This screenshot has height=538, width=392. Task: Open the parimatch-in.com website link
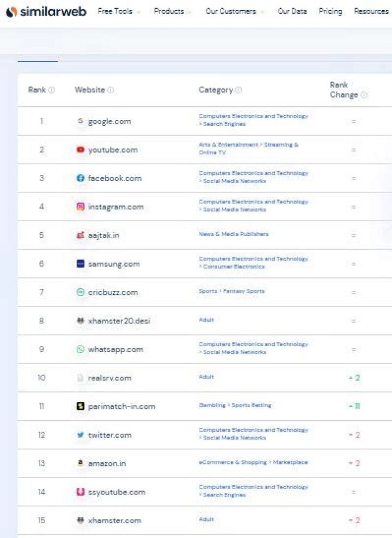click(121, 406)
